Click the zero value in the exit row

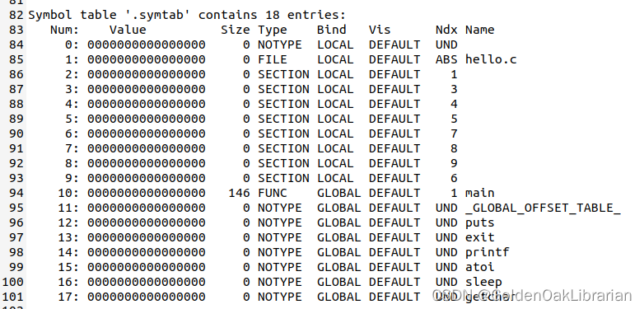(x=147, y=237)
